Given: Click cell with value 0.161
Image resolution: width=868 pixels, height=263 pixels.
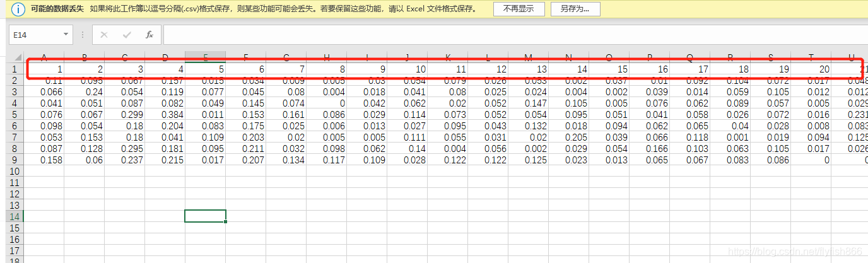Looking at the screenshot, I should [286, 114].
